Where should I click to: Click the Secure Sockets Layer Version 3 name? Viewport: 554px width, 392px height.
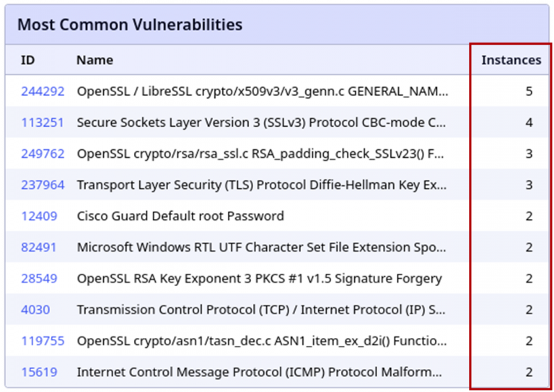(261, 122)
